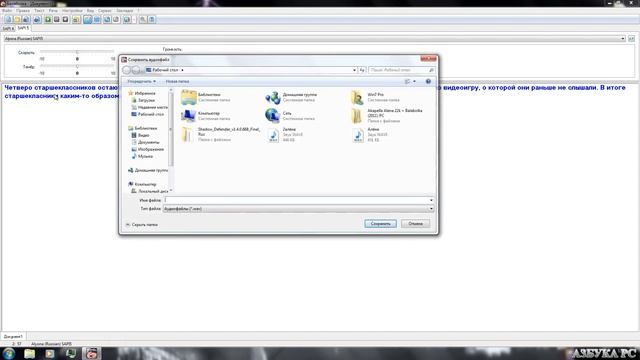
Task: Select the Alena WAV sound file
Action: click(x=369, y=134)
